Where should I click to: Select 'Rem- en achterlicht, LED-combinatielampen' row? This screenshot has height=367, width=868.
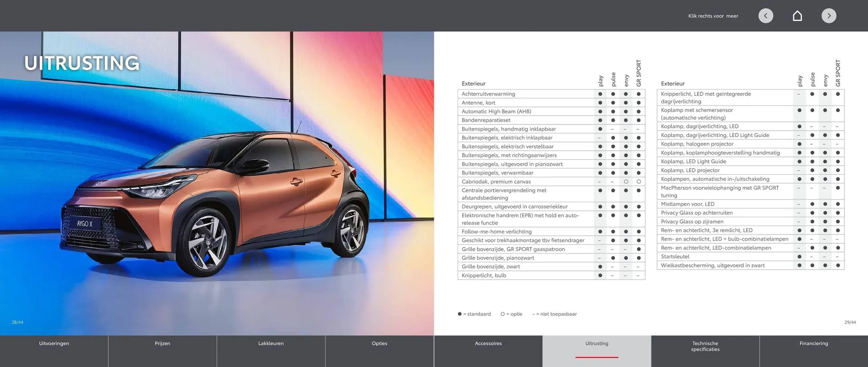pos(751,248)
